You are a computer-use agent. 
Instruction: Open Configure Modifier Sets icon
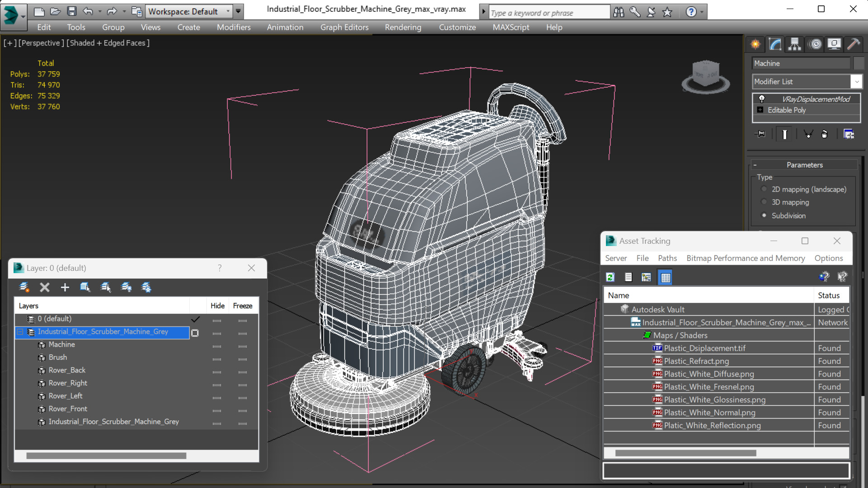(849, 134)
